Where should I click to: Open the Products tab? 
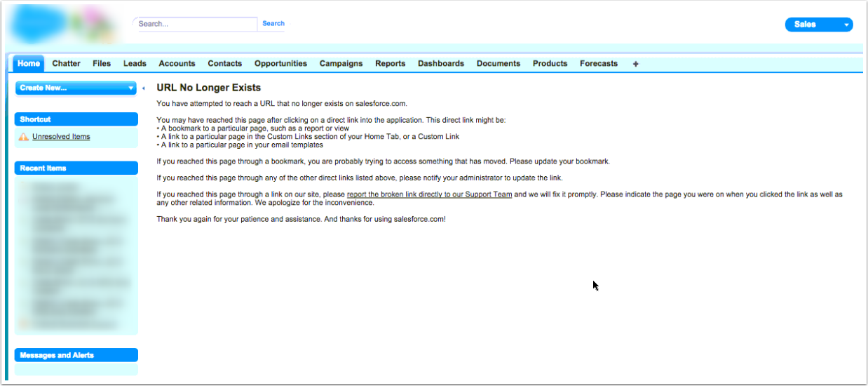click(x=550, y=63)
